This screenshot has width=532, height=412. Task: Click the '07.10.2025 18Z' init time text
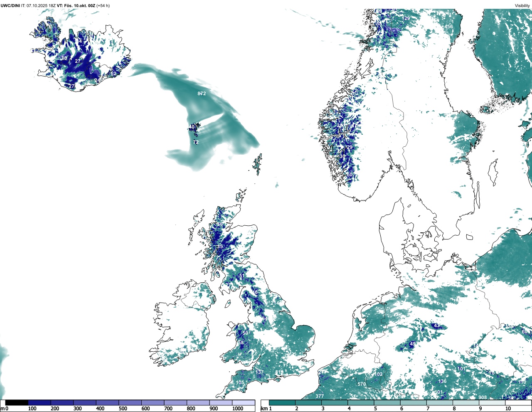pyautogui.click(x=41, y=5)
